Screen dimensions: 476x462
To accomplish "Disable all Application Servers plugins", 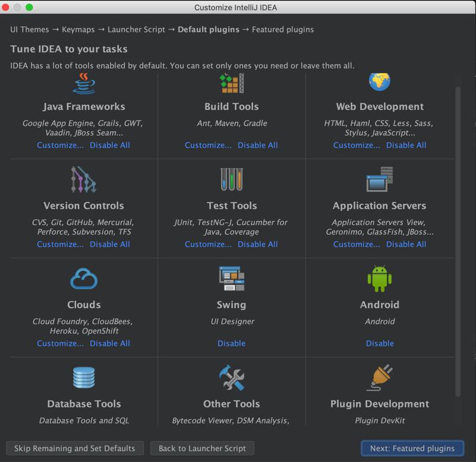I will click(x=406, y=244).
